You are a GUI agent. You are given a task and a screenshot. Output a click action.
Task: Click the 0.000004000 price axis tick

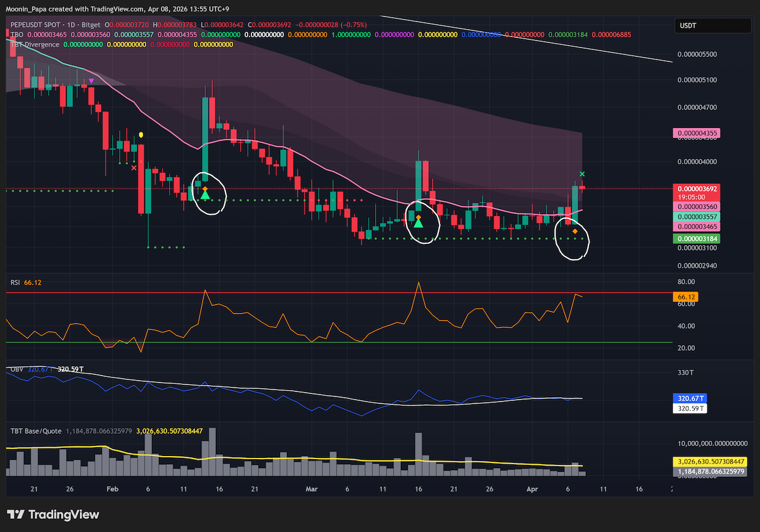tap(697, 161)
